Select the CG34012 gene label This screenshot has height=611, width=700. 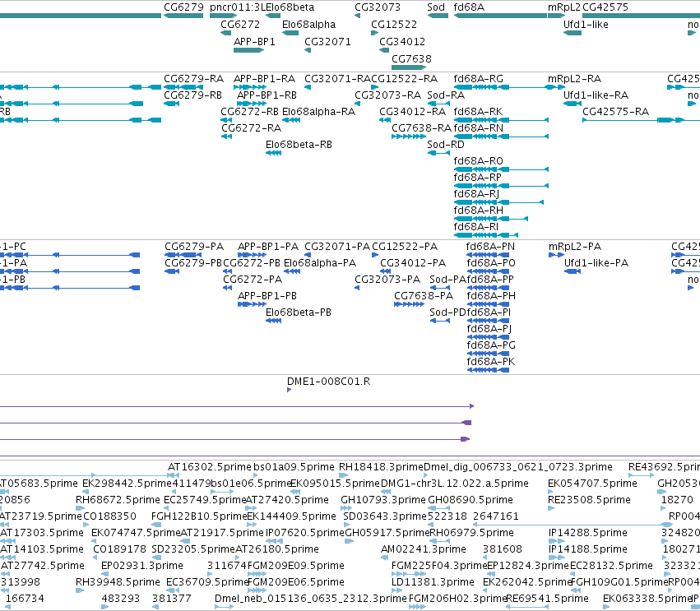coord(402,41)
